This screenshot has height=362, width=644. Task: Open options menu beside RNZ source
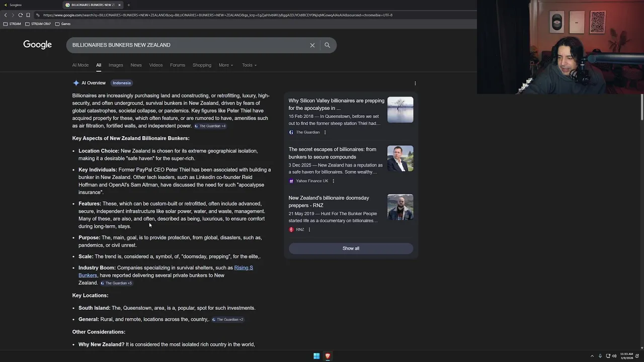point(309,230)
